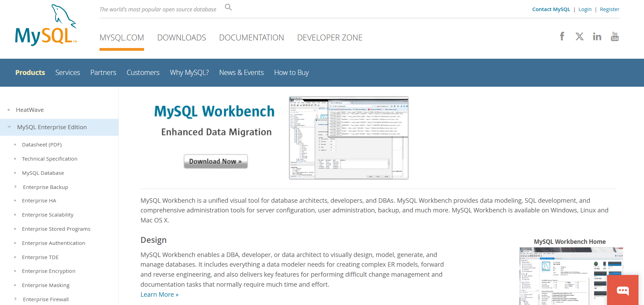644x305 pixels.
Task: Open Enterprise Masking sidebar link
Action: click(46, 285)
